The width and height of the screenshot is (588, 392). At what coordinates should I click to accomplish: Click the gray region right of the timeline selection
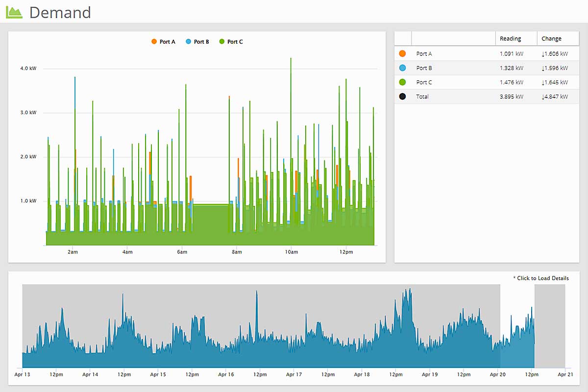pos(549,326)
